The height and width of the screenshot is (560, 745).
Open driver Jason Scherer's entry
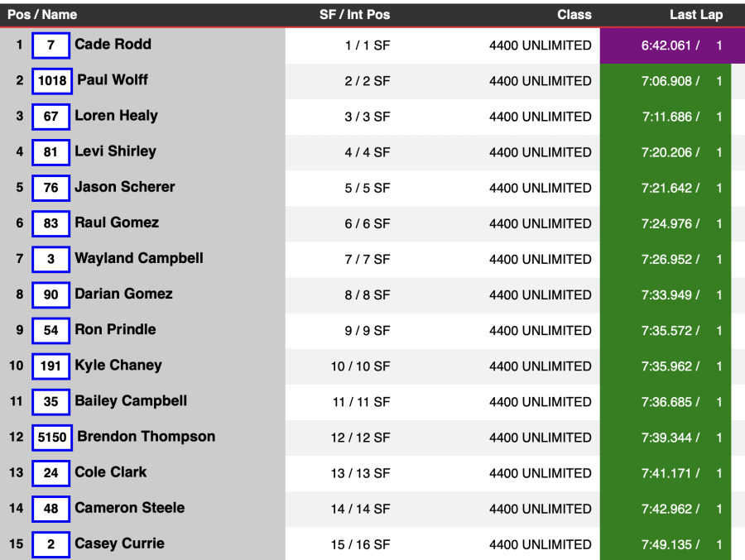[125, 187]
